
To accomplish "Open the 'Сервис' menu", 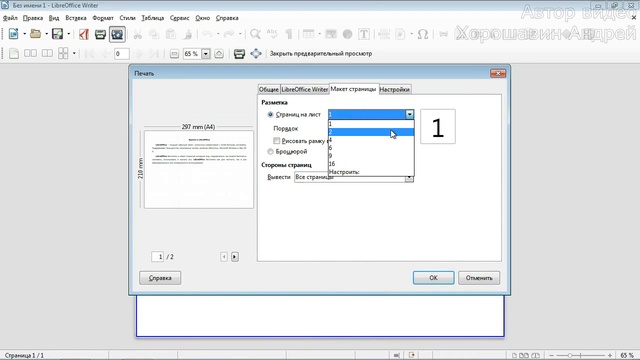I will click(180, 18).
